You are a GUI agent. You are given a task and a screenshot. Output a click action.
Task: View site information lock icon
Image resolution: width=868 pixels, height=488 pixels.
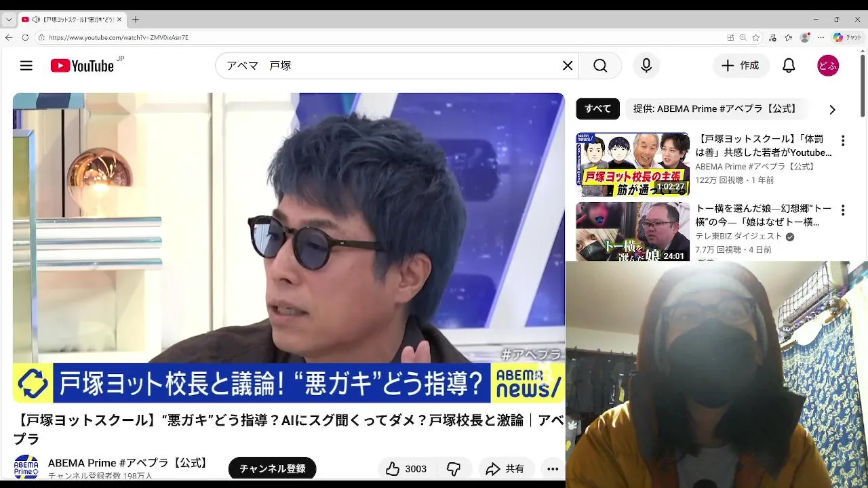point(41,38)
